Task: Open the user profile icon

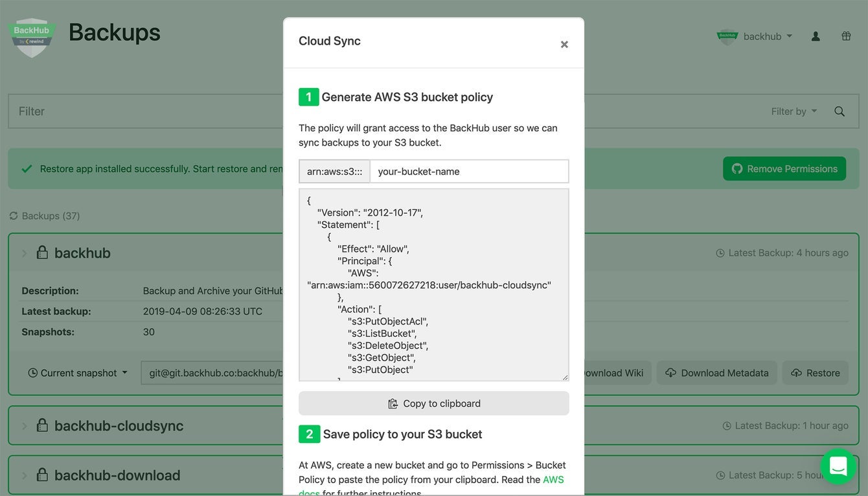Action: click(816, 36)
